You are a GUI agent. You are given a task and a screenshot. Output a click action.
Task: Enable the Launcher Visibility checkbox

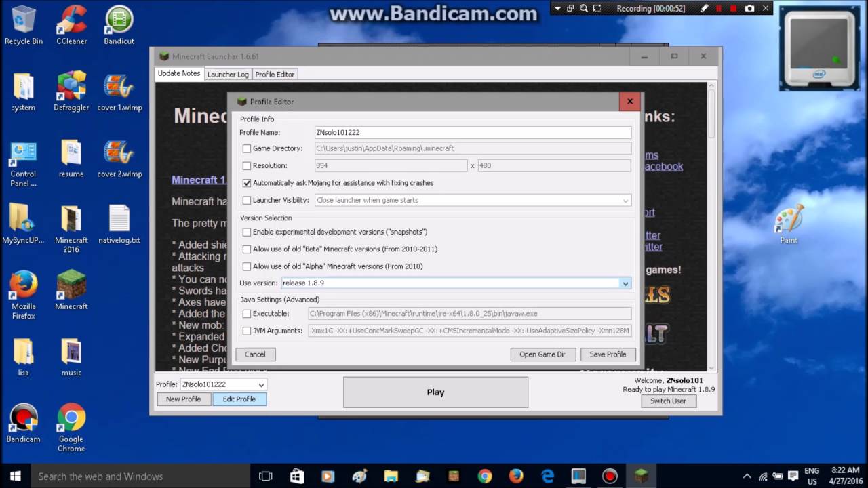247,200
